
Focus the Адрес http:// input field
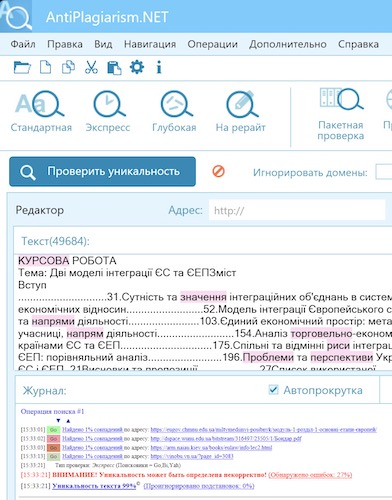tap(297, 210)
